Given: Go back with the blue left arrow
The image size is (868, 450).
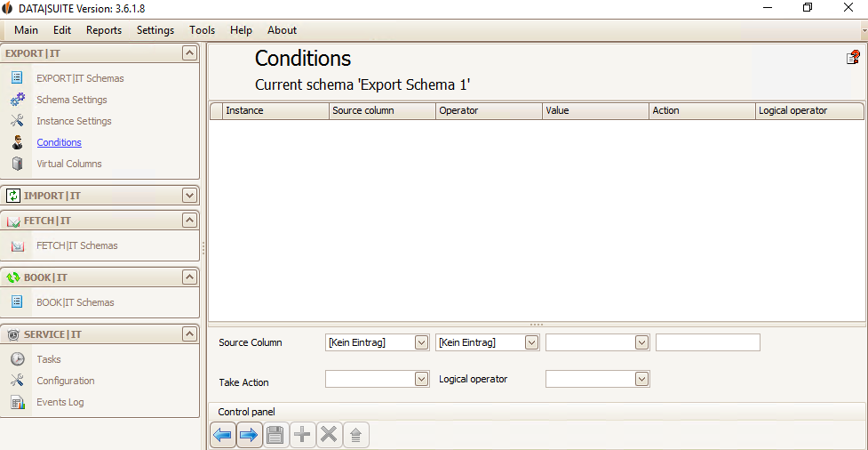Looking at the screenshot, I should coord(222,435).
